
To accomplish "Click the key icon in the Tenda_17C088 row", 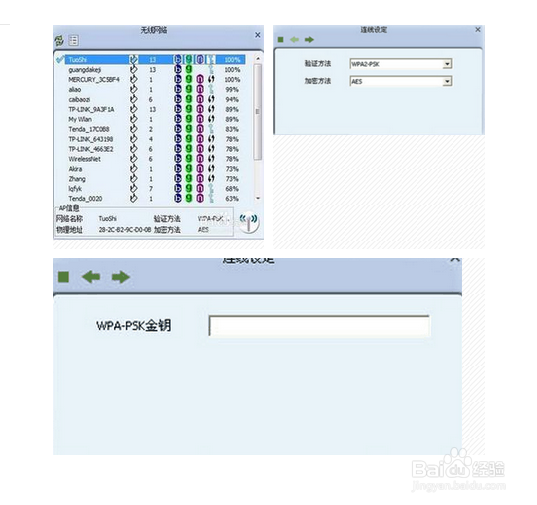I will coord(211,129).
